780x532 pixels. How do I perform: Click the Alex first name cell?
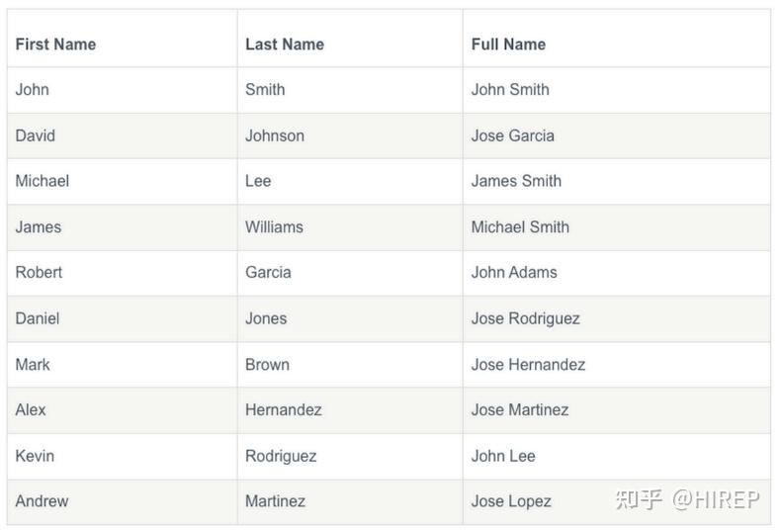pyautogui.click(x=31, y=409)
